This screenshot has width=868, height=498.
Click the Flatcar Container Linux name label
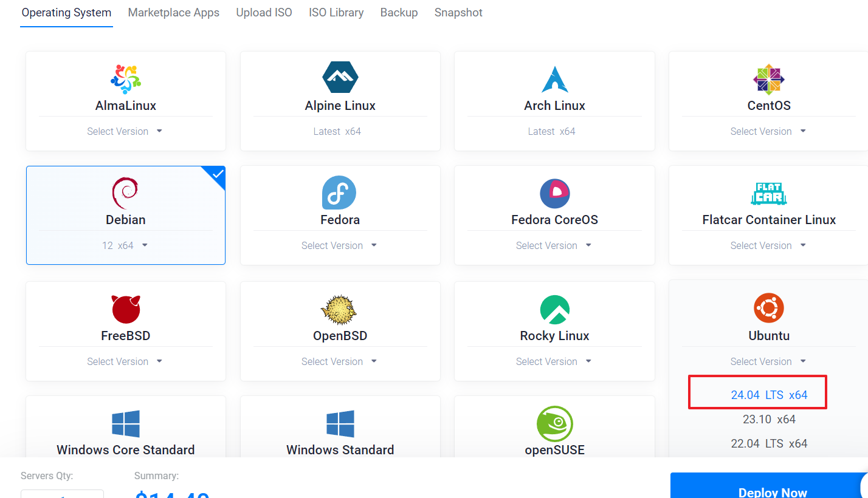(769, 220)
